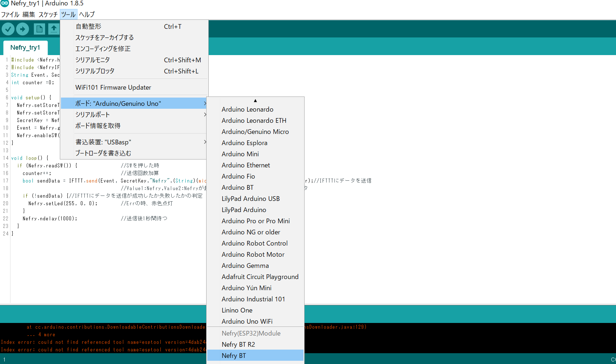This screenshot has height=364, width=616.
Task: Click code line 'Nefry.ndelay(1000);'
Action: pyautogui.click(x=50, y=219)
